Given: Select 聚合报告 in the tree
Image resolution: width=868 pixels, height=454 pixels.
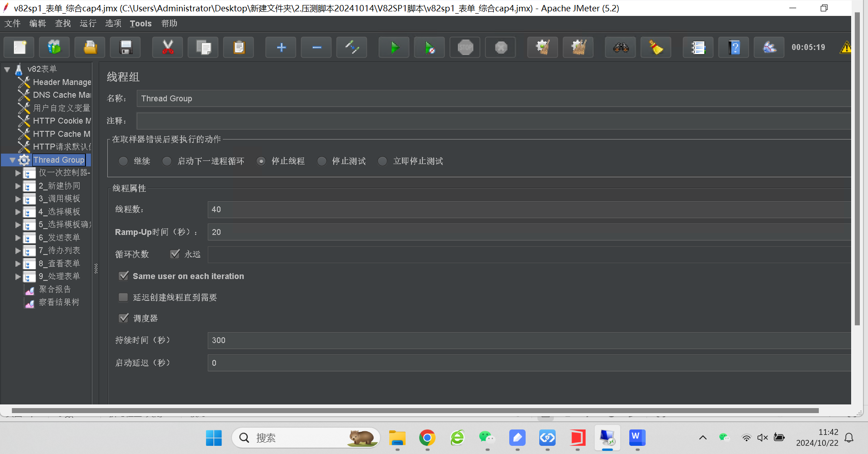Looking at the screenshot, I should tap(55, 289).
